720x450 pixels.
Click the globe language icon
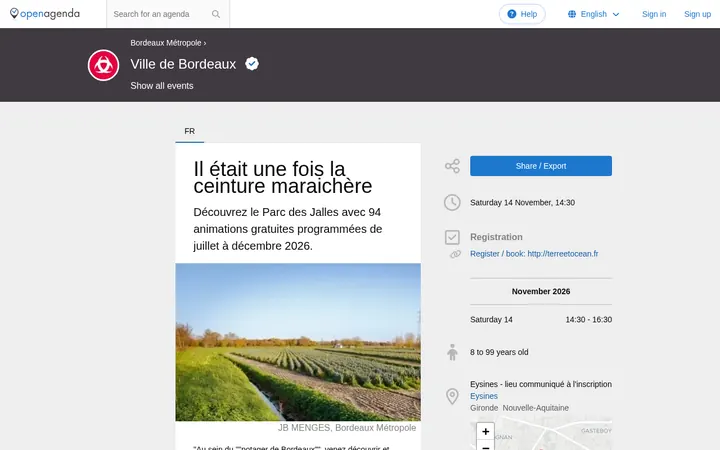(572, 14)
